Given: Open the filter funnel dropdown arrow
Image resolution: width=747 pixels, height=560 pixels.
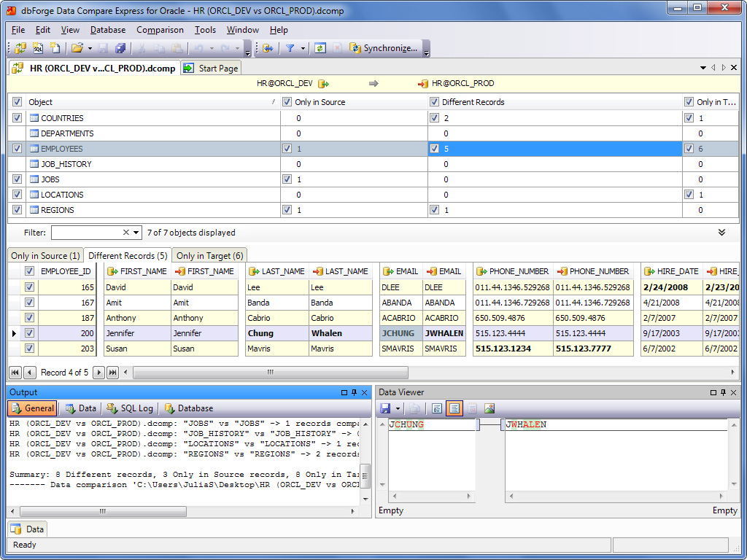Looking at the screenshot, I should (303, 49).
